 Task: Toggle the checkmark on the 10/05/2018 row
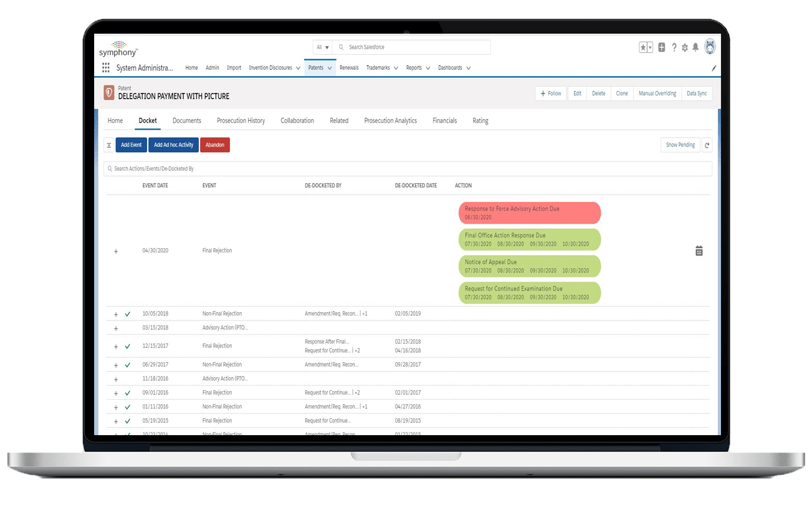pyautogui.click(x=128, y=314)
